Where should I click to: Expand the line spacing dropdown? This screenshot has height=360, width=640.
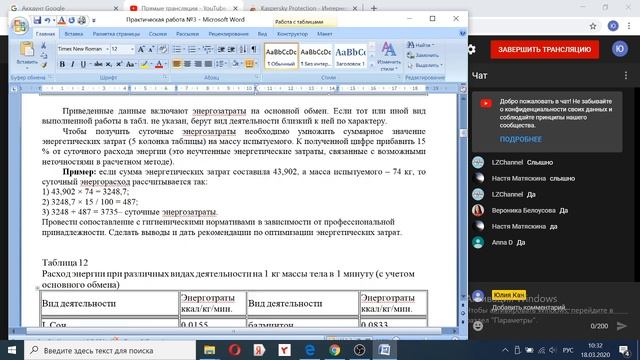pyautogui.click(x=226, y=64)
